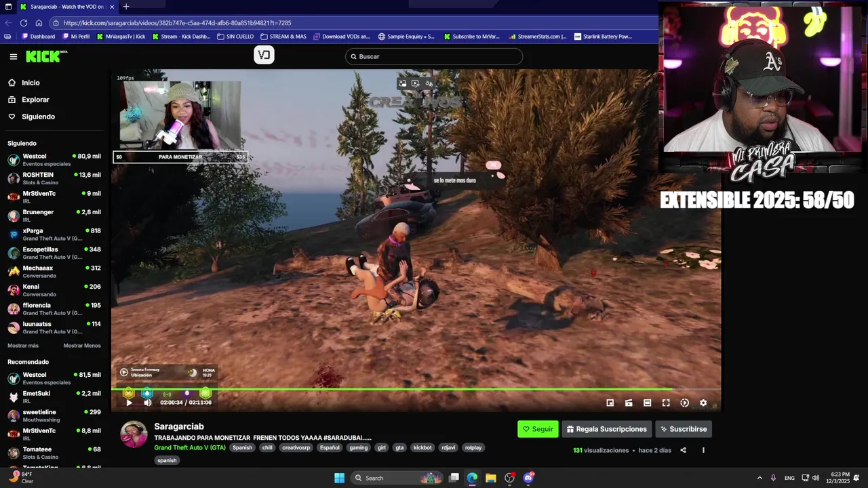Share the video
The height and width of the screenshot is (488, 868).
coord(683,450)
